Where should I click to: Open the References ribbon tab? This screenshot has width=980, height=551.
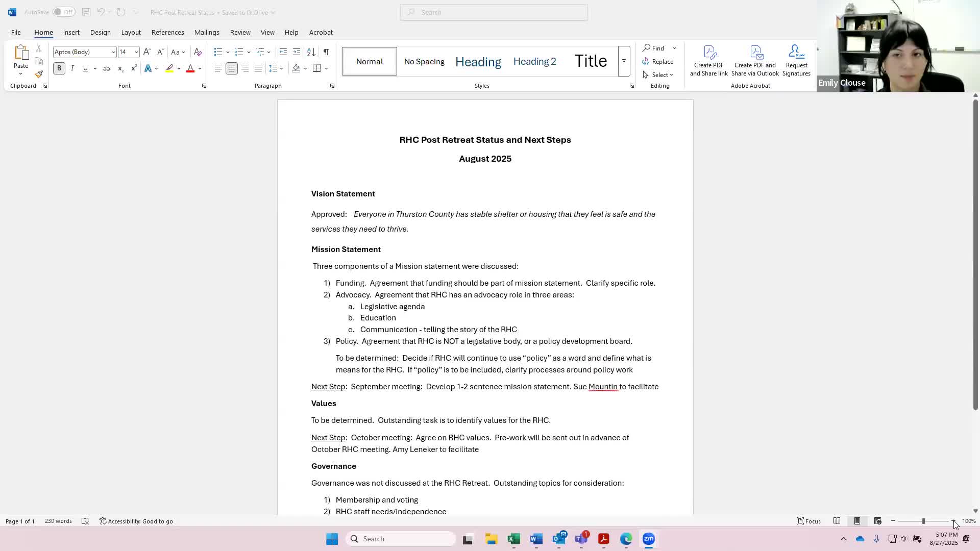point(167,32)
